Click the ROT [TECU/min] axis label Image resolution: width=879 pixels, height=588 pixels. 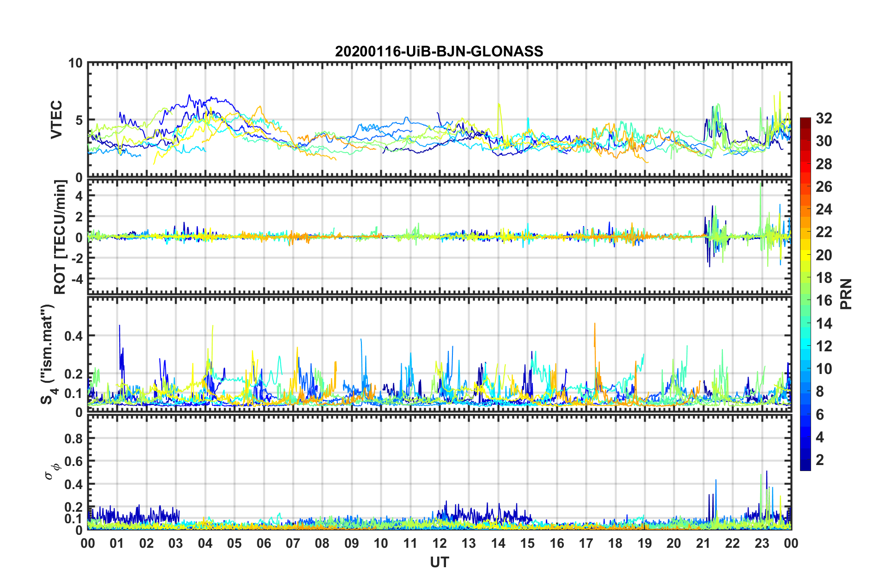pyautogui.click(x=60, y=237)
